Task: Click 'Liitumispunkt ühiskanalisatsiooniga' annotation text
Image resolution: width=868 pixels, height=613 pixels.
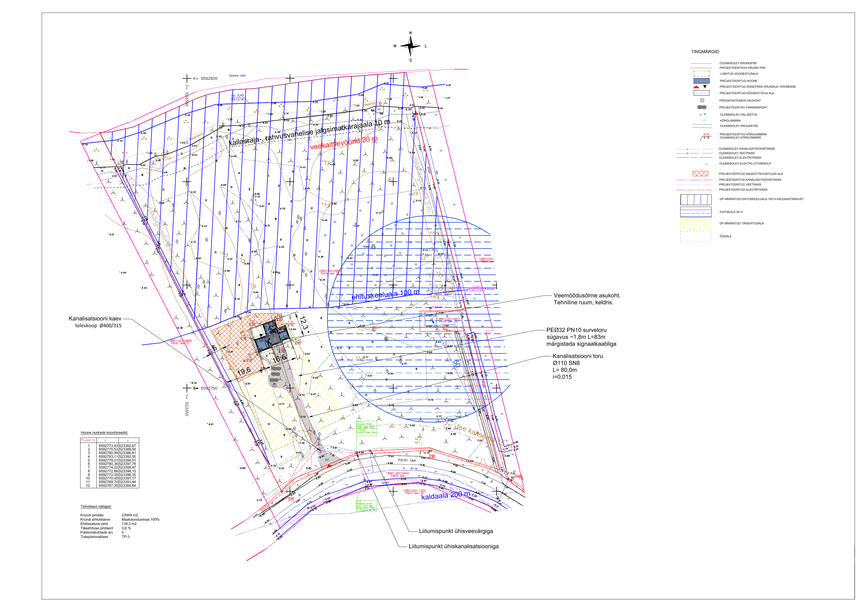Action: pyautogui.click(x=453, y=546)
